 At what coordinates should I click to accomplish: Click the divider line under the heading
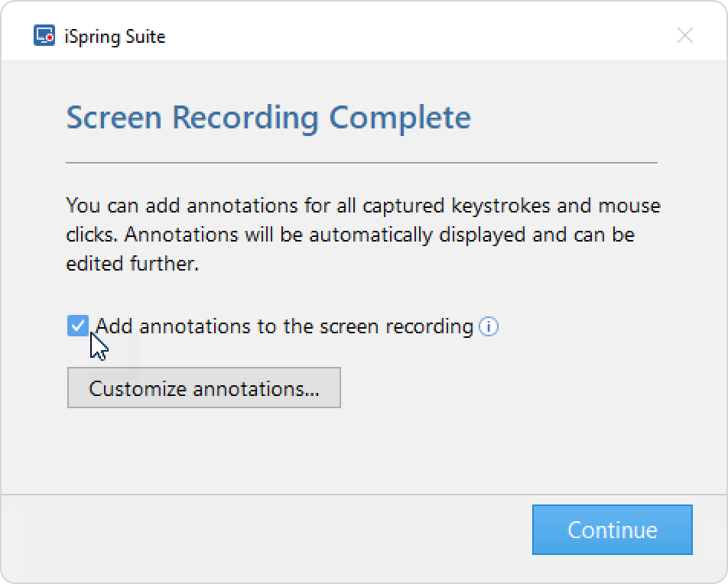[362, 163]
